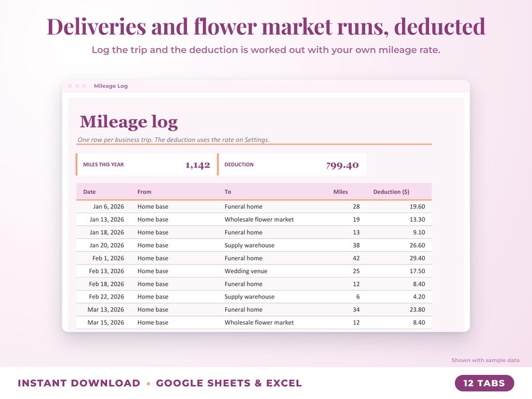Select the 13.30 deduction cell
The height and width of the screenshot is (399, 532).
tap(417, 220)
